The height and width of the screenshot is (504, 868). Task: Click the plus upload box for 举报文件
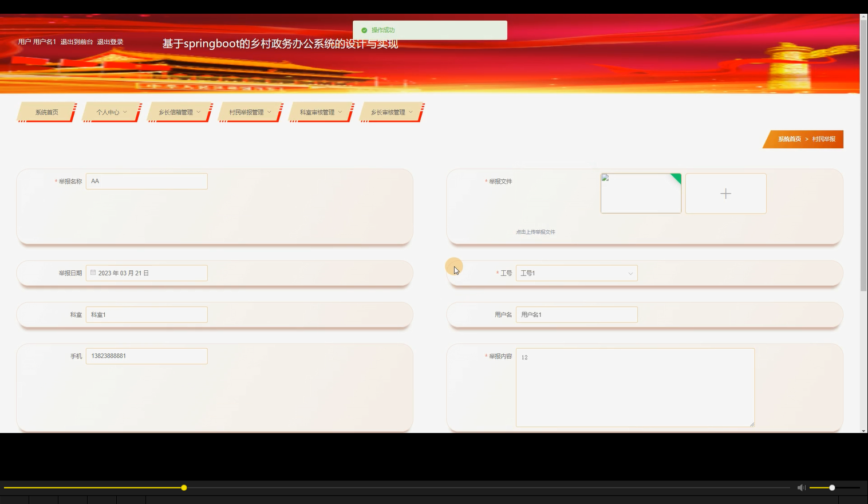[x=725, y=194]
